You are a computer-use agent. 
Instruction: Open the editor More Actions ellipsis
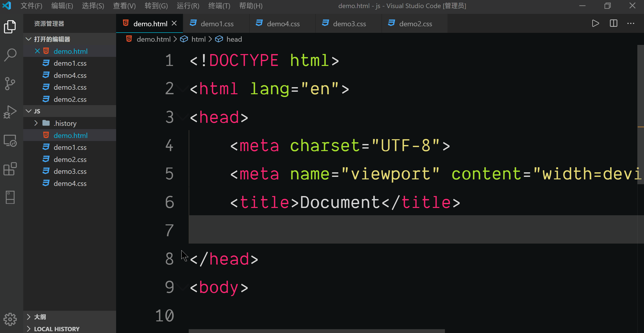[631, 23]
